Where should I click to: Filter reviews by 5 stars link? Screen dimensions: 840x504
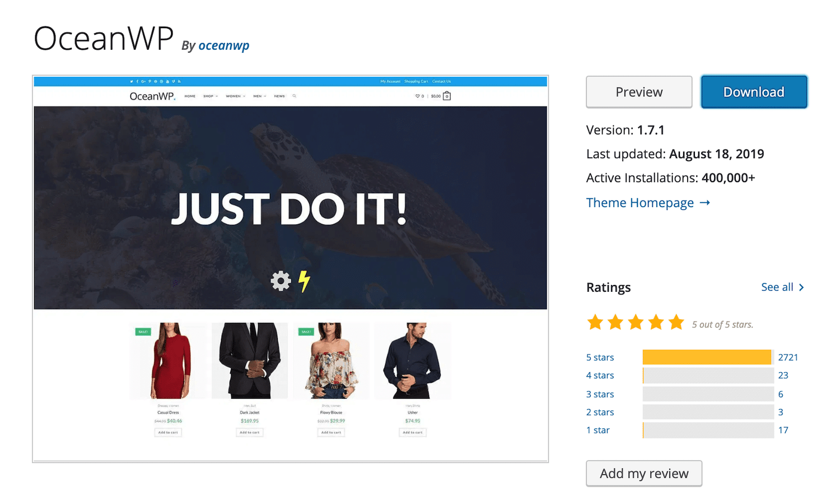[600, 357]
